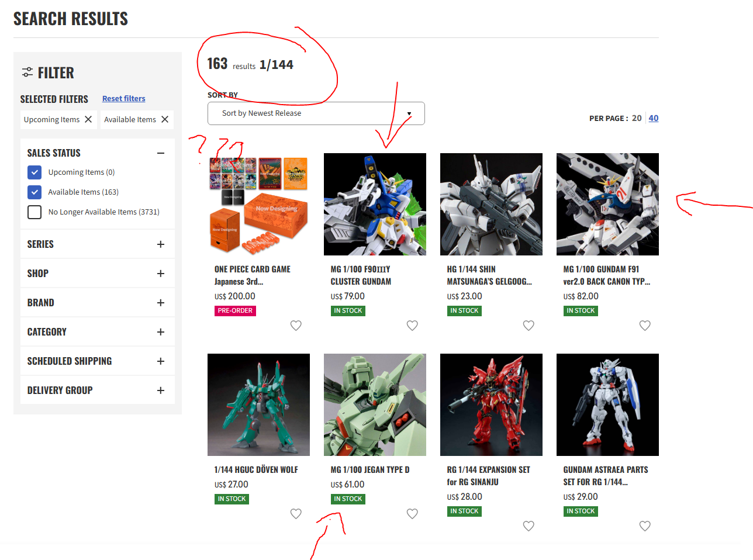Click heart under MG Jegan Type D
The height and width of the screenshot is (560, 753).
(x=412, y=514)
